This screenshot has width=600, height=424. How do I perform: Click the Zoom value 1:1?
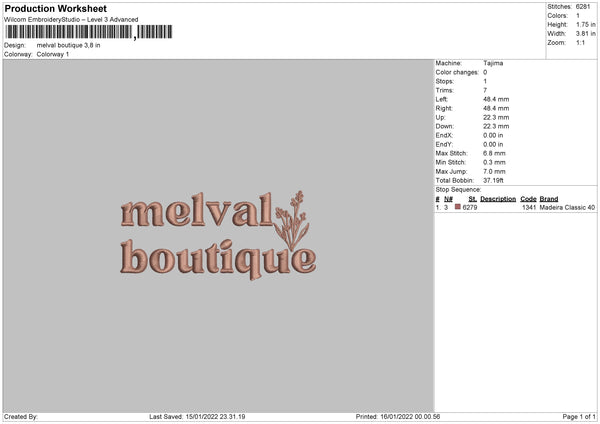[580, 43]
